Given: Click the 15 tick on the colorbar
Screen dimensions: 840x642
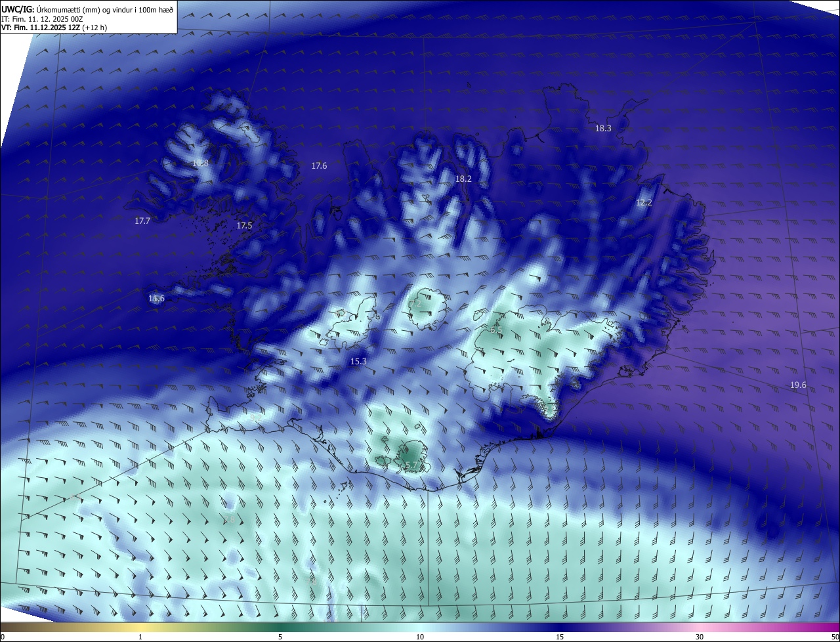Looking at the screenshot, I should coord(560,637).
